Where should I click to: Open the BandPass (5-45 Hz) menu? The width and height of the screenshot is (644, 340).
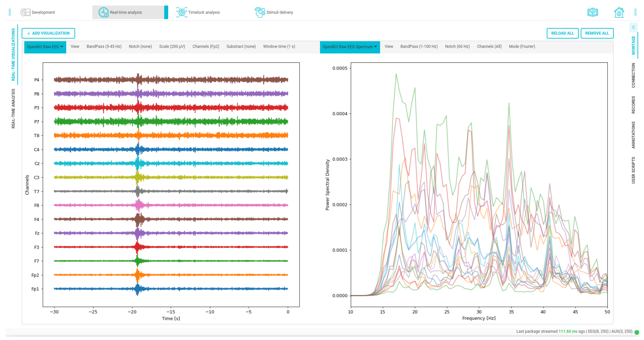[104, 47]
